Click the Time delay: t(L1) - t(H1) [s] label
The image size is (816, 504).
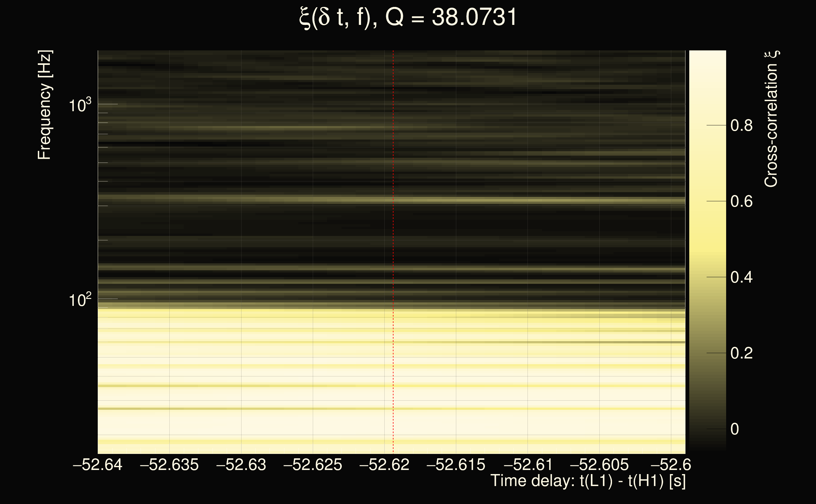click(x=588, y=481)
